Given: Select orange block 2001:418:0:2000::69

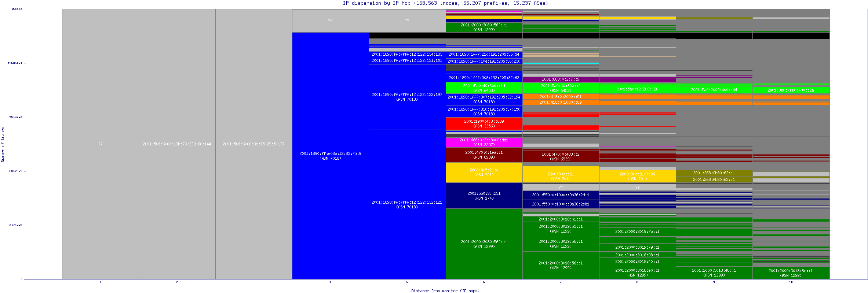Looking at the screenshot, I should click(x=561, y=102).
